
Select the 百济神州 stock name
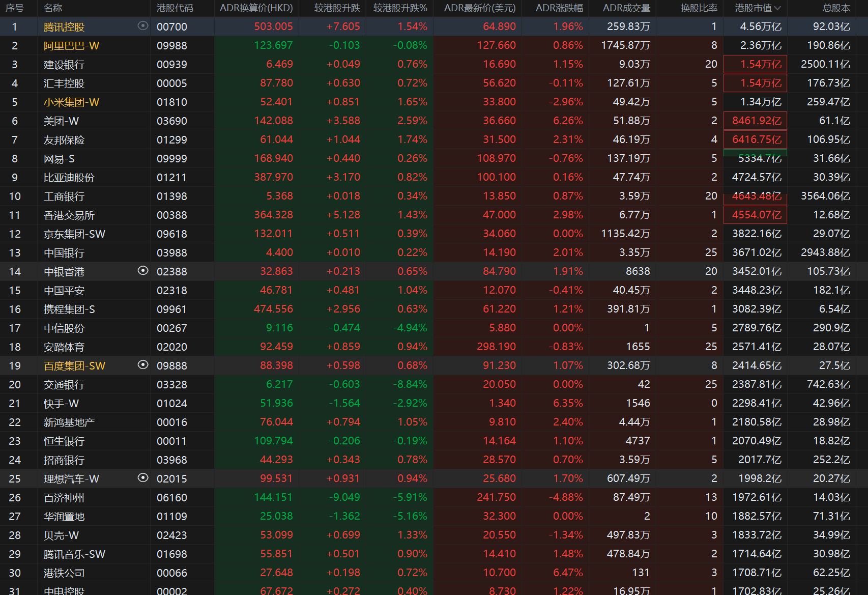pyautogui.click(x=64, y=497)
